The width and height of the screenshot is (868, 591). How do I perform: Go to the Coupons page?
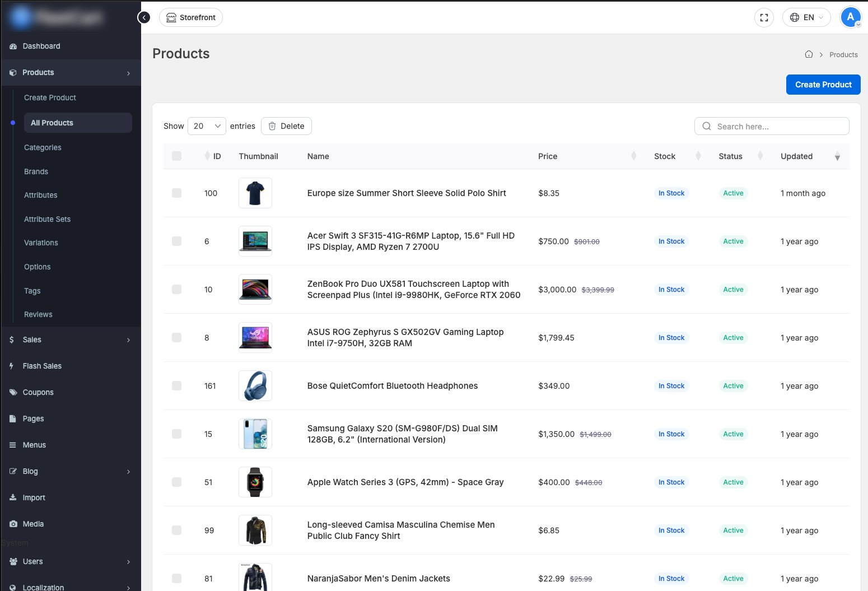[x=38, y=392]
